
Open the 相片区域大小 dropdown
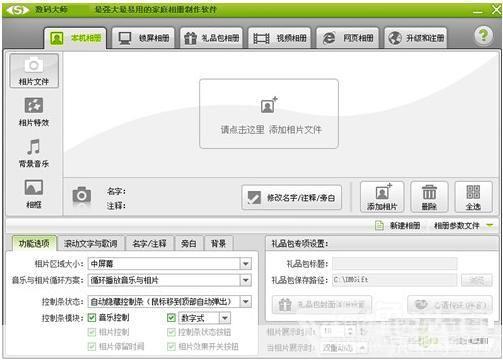[170, 264]
